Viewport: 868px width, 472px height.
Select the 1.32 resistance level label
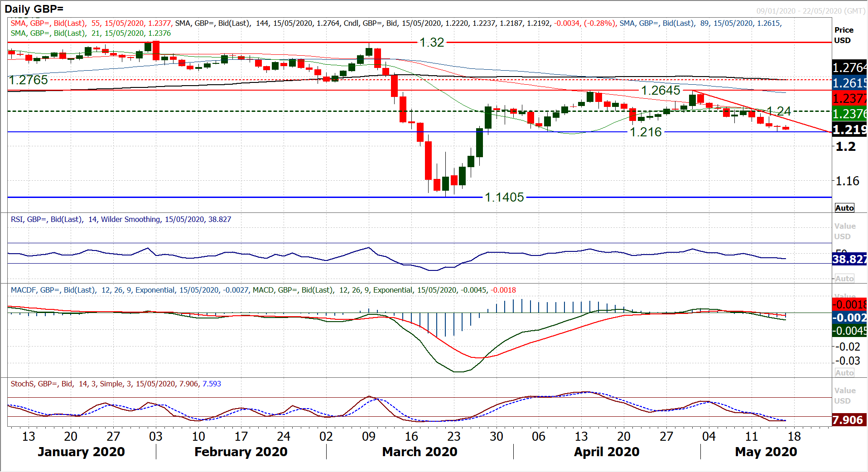431,43
